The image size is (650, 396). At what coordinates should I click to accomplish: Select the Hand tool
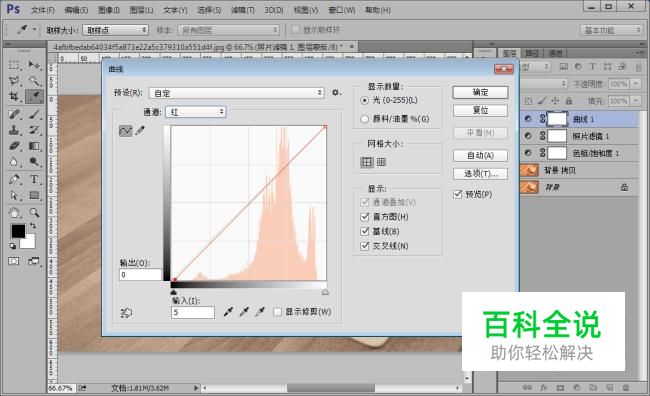click(x=14, y=213)
